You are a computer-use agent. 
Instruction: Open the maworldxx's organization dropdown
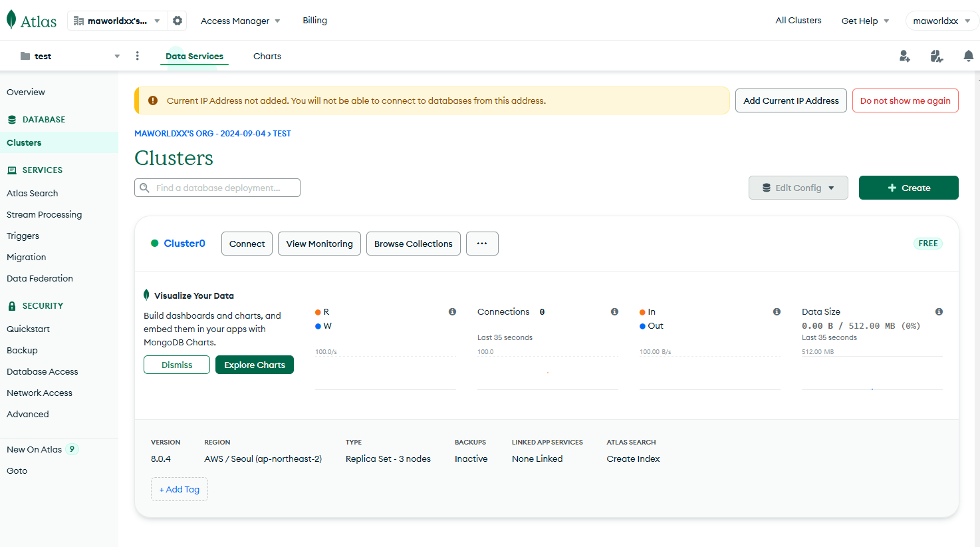click(117, 21)
